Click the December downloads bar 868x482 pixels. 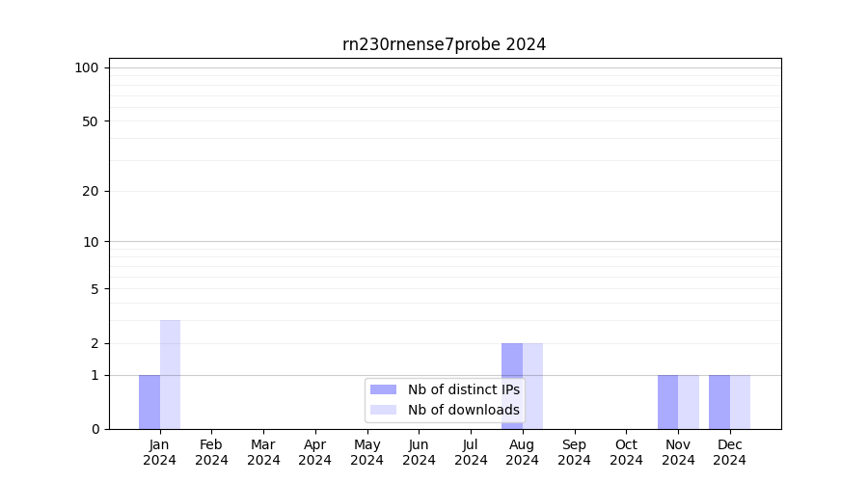pyautogui.click(x=740, y=402)
